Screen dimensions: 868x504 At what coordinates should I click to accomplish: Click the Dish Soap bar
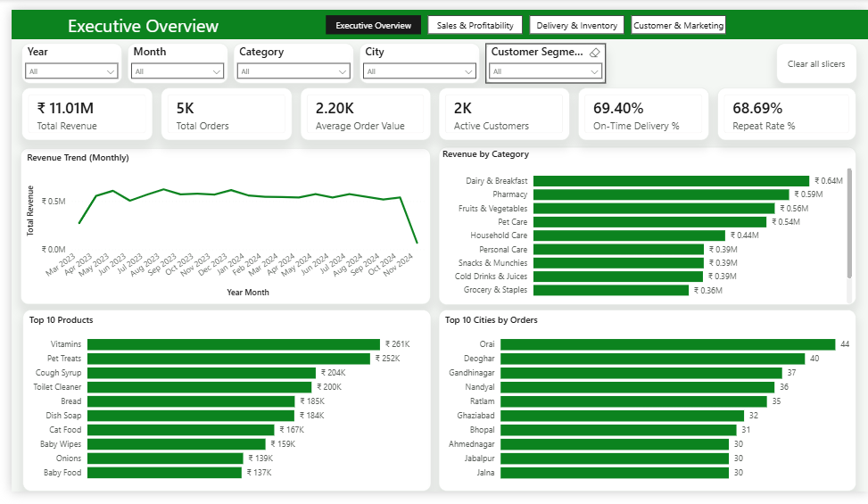click(190, 416)
